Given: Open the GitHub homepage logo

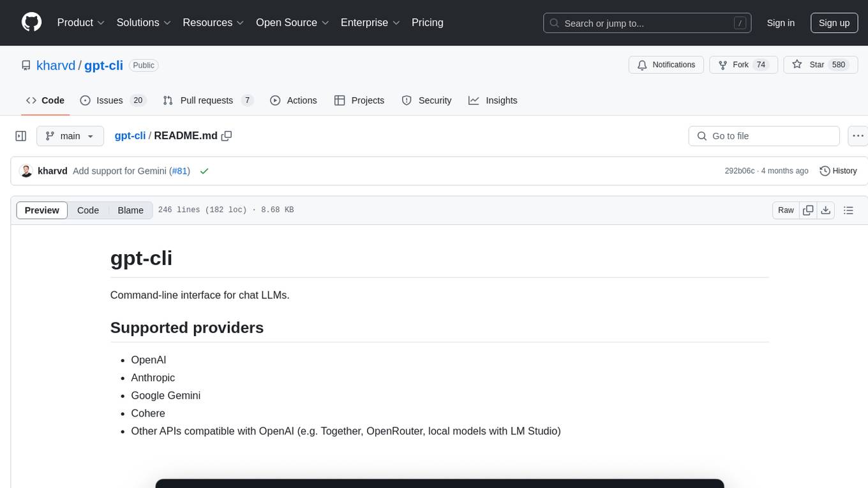Looking at the screenshot, I should click(x=31, y=22).
